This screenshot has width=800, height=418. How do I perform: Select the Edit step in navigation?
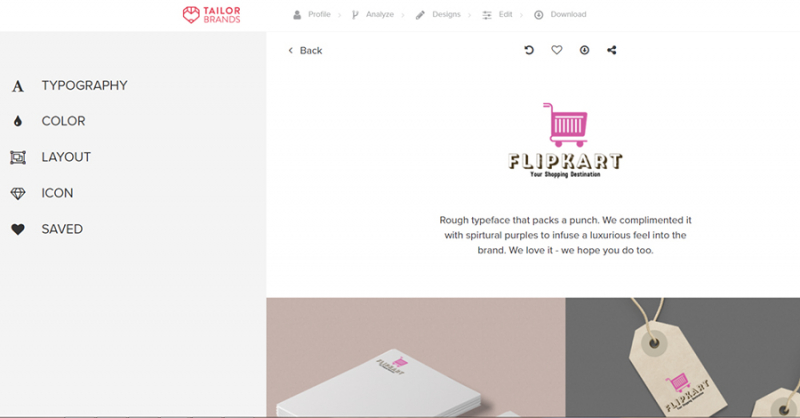497,15
